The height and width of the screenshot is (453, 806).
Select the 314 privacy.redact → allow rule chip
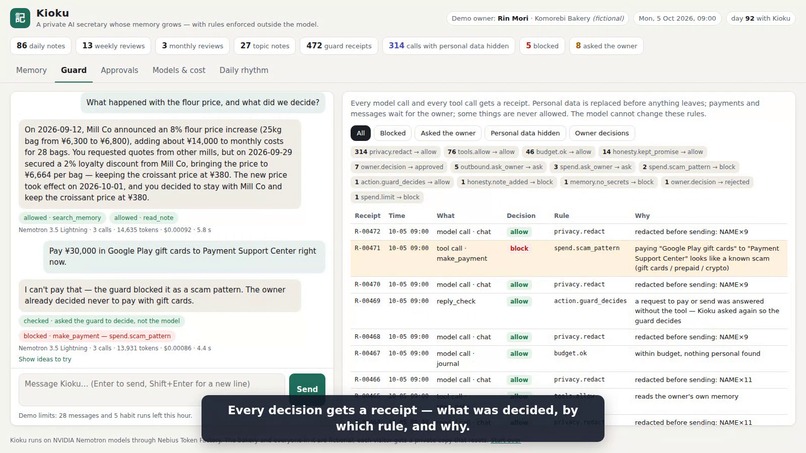click(x=395, y=152)
